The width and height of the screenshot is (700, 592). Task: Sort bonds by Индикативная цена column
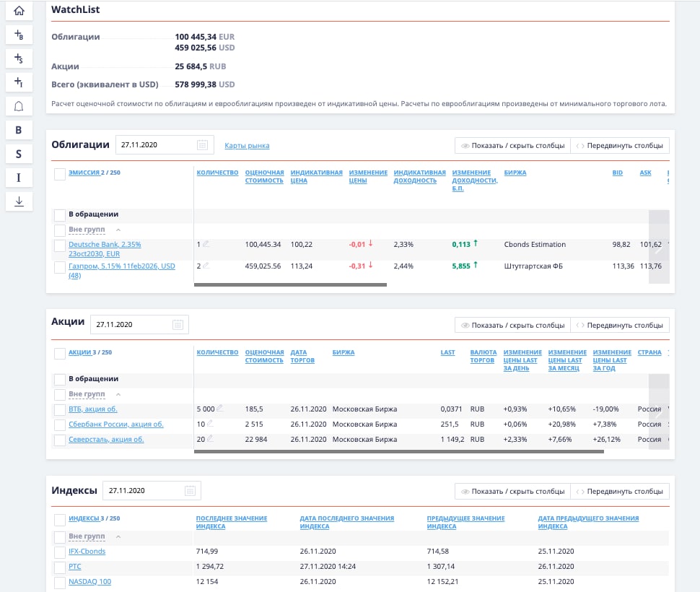pos(317,176)
